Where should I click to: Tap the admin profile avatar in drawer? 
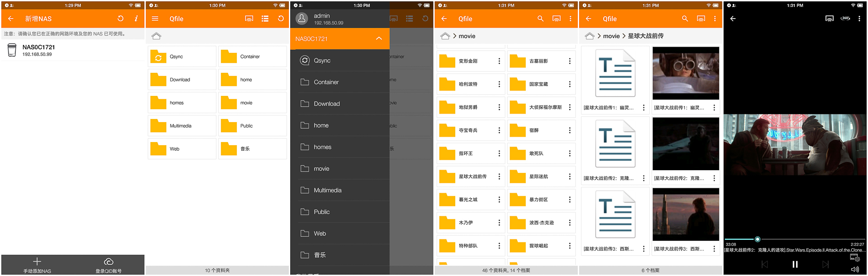point(302,19)
